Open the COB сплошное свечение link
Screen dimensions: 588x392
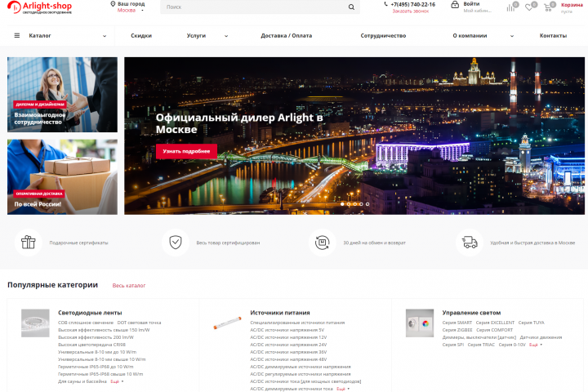[x=86, y=323]
